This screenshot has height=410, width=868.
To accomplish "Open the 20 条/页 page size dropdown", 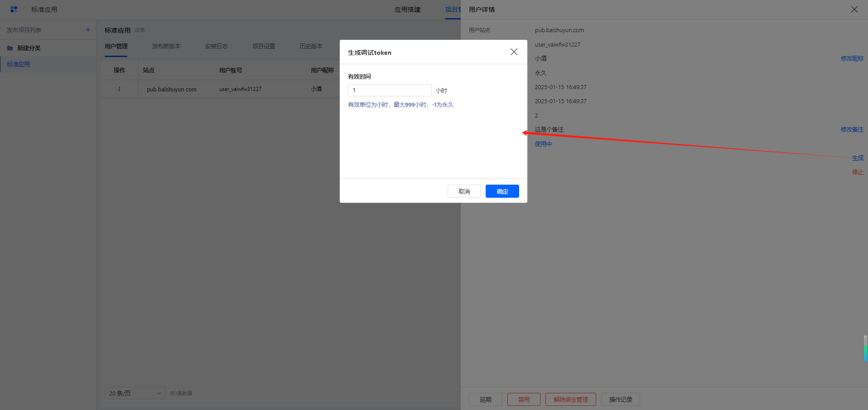I will (135, 393).
